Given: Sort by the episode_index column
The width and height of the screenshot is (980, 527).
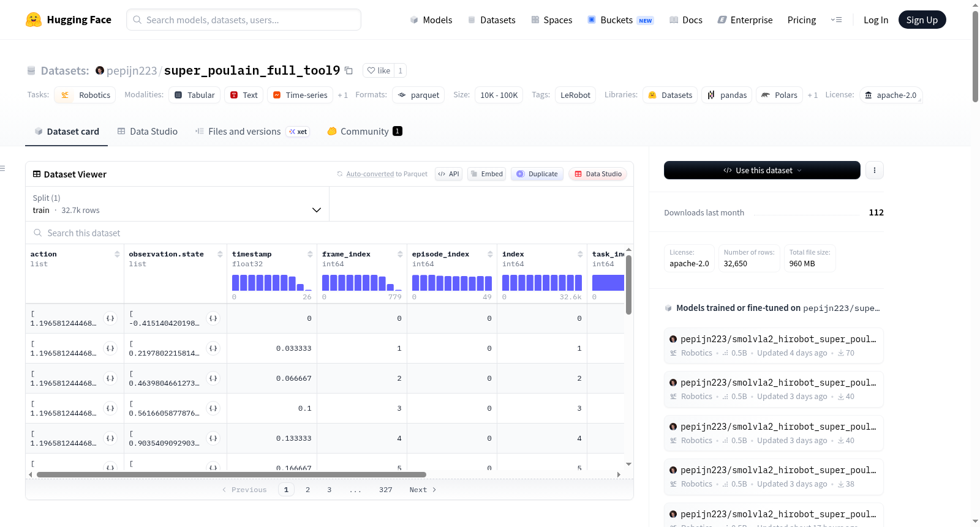Looking at the screenshot, I should click(x=490, y=254).
